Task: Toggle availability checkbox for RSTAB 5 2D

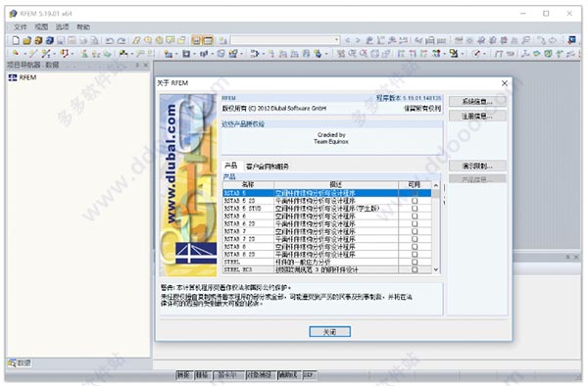Action: click(415, 201)
